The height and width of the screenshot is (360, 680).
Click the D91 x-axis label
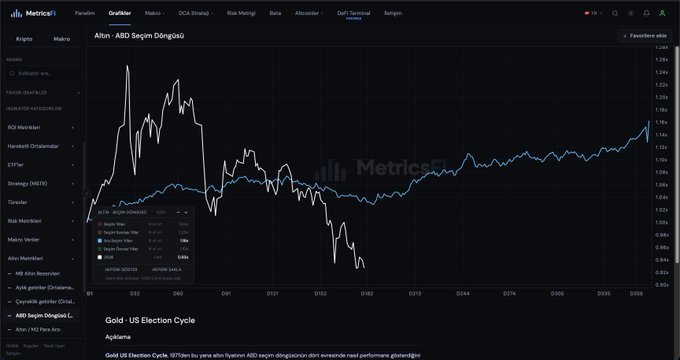(x=226, y=294)
